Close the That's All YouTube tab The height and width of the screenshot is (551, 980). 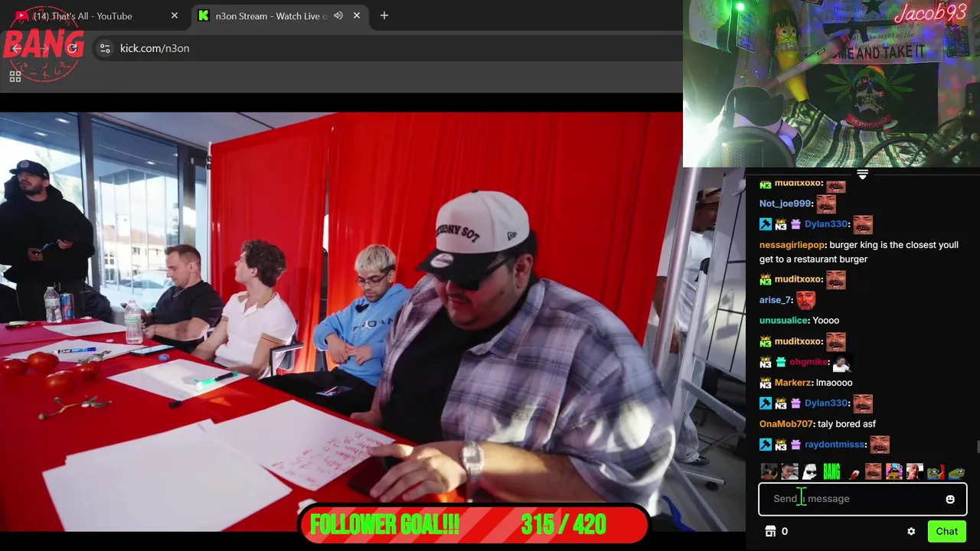click(174, 15)
